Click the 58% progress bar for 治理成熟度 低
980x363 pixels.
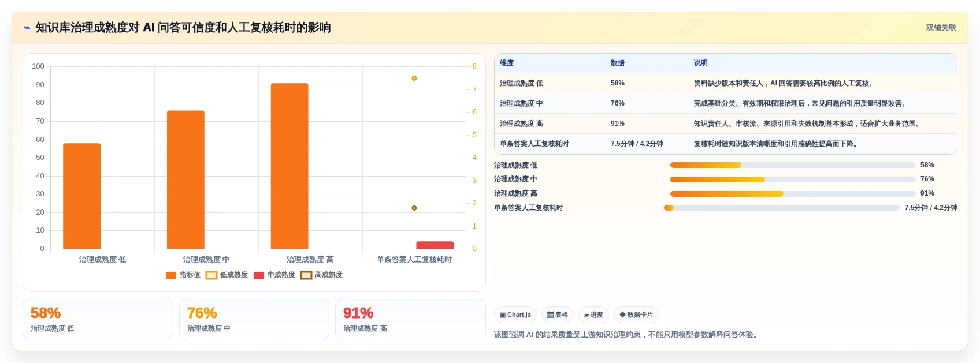click(x=793, y=165)
